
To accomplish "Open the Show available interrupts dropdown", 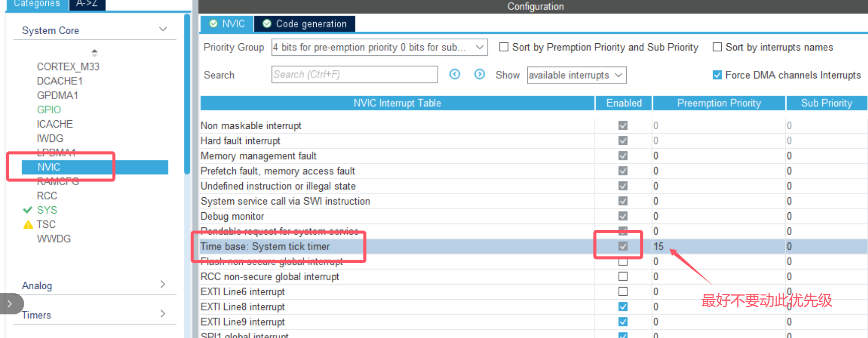I will [x=576, y=75].
